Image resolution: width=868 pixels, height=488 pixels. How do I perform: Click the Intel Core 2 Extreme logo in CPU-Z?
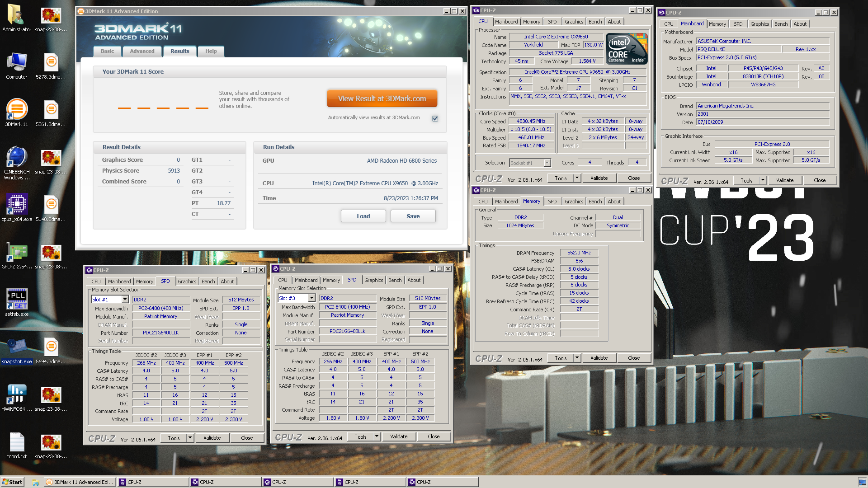point(627,49)
